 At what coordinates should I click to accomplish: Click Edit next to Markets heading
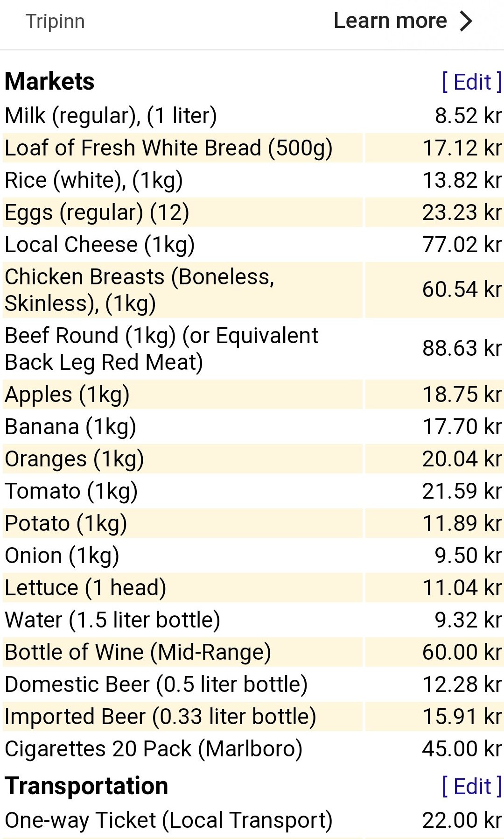tap(471, 82)
